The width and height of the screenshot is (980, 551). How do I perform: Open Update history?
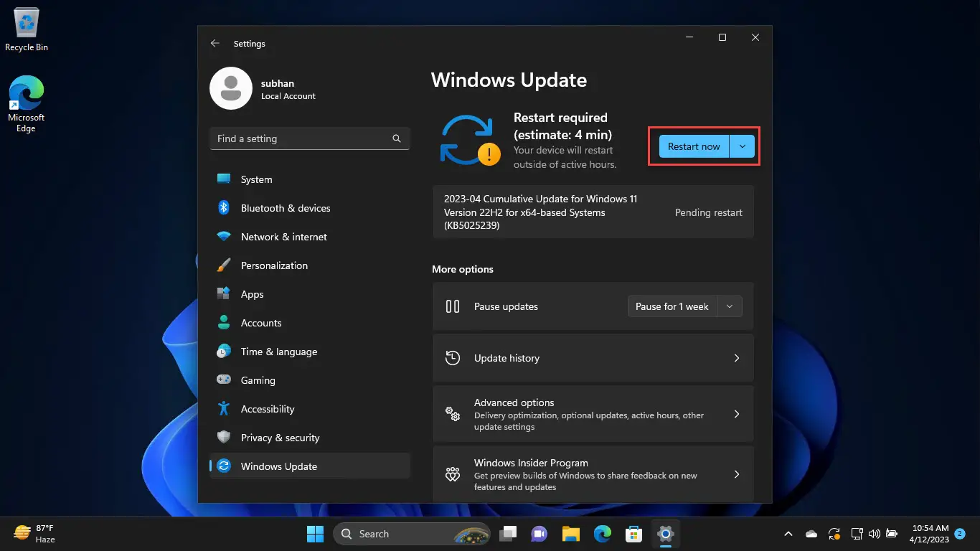[593, 358]
